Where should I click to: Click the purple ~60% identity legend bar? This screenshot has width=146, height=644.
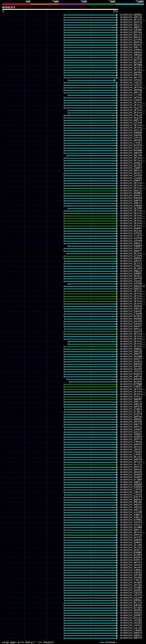(73, 4)
